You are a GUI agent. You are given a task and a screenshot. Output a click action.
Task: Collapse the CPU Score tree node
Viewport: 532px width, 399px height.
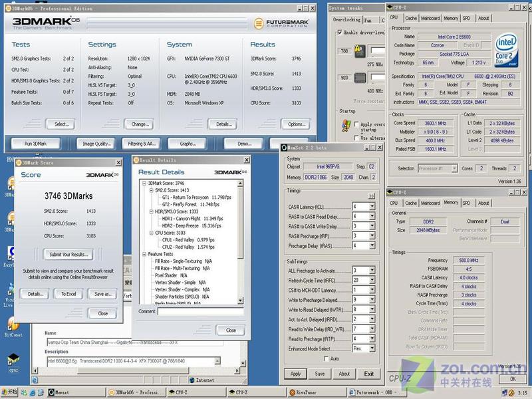point(152,233)
